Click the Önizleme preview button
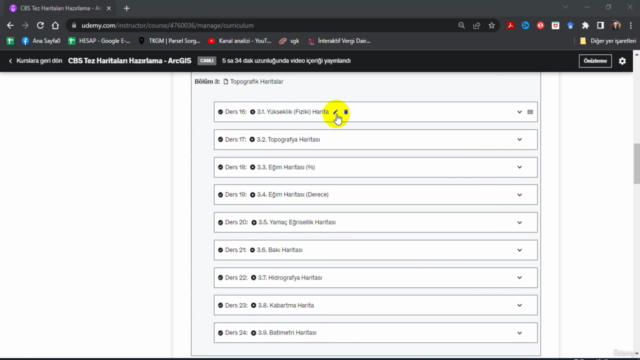 pos(595,61)
